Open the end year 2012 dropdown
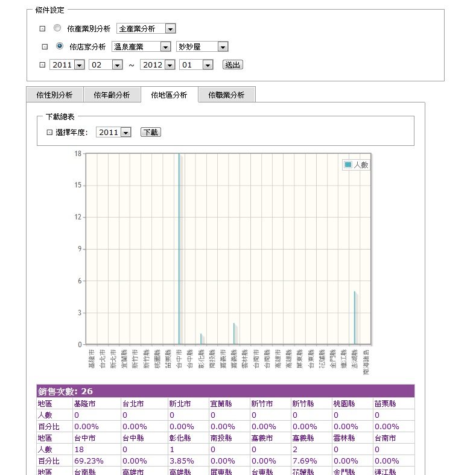Image resolution: width=476 pixels, height=475 pixels. point(157,65)
